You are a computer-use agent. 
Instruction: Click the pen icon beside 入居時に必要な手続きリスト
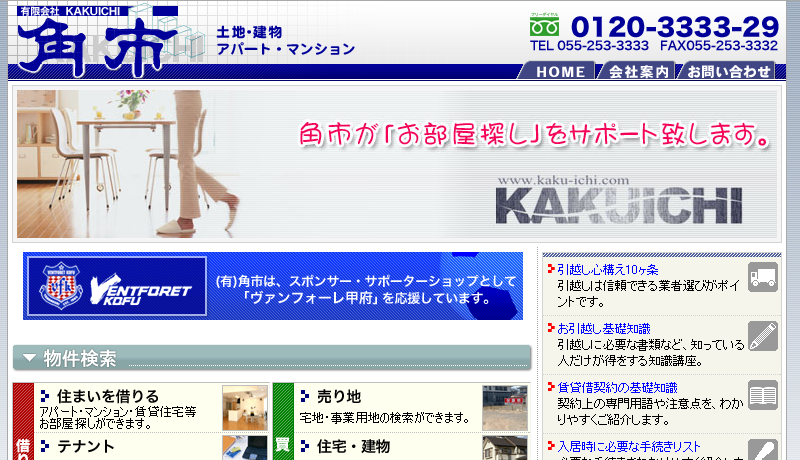[763, 450]
